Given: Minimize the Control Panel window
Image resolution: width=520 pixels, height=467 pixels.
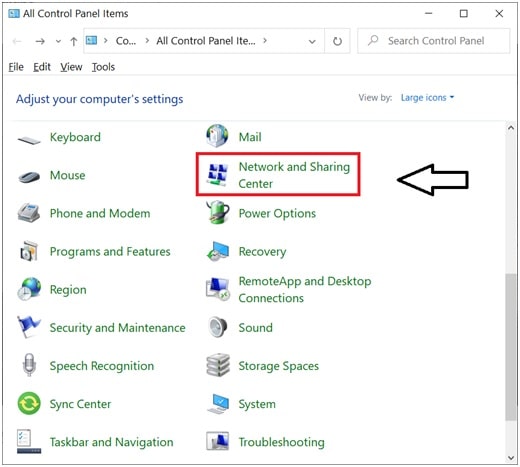Looking at the screenshot, I should point(429,14).
